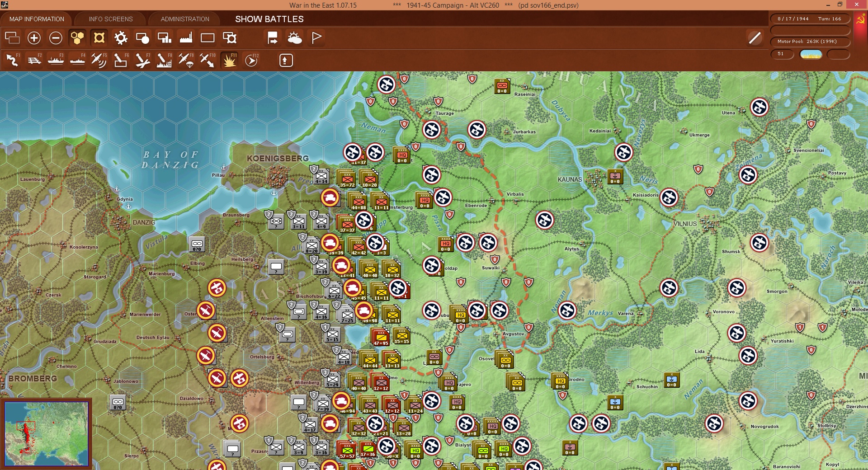Click the F12 end turn icon
The image size is (868, 470).
(251, 60)
